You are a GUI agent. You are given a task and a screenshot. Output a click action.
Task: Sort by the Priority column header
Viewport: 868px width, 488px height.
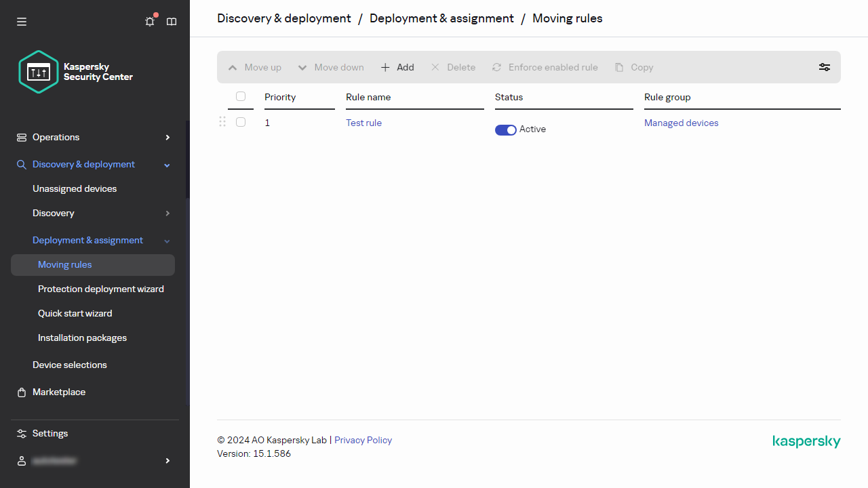(280, 97)
